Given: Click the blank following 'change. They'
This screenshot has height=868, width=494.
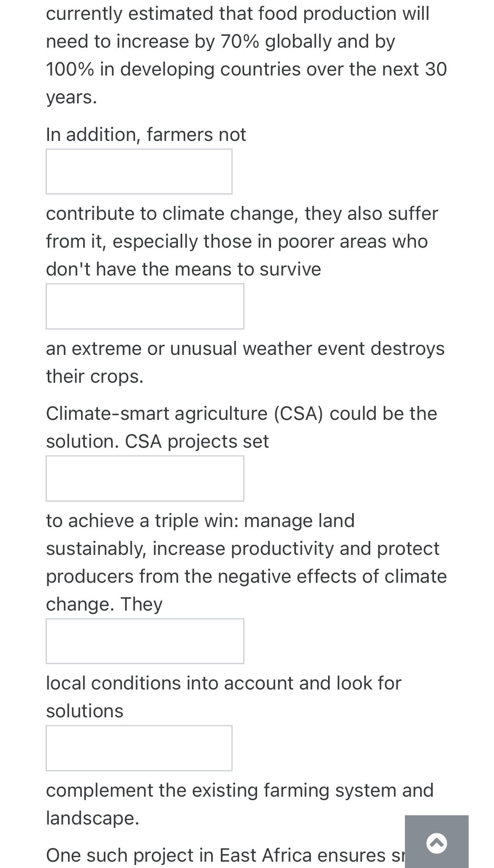Looking at the screenshot, I should point(145,641).
